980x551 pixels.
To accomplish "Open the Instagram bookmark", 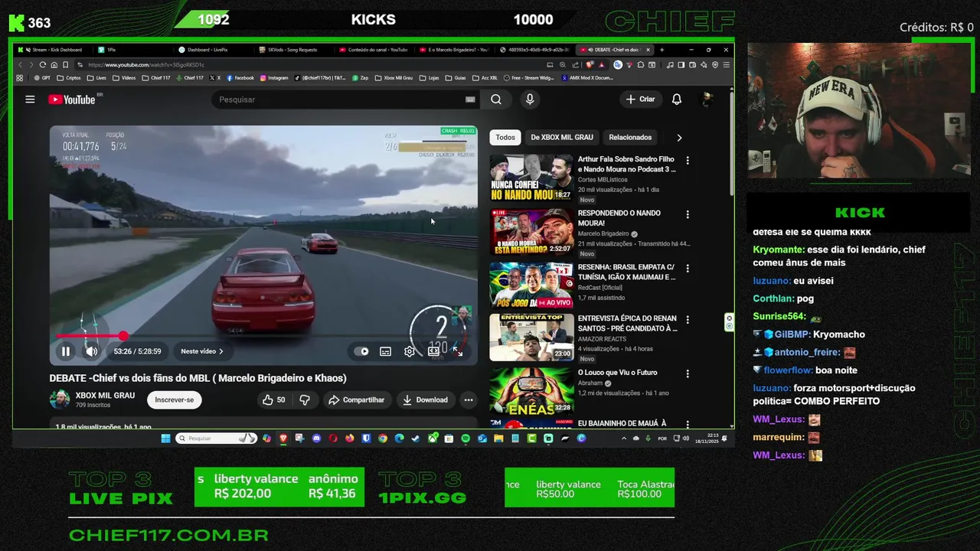I will [273, 78].
